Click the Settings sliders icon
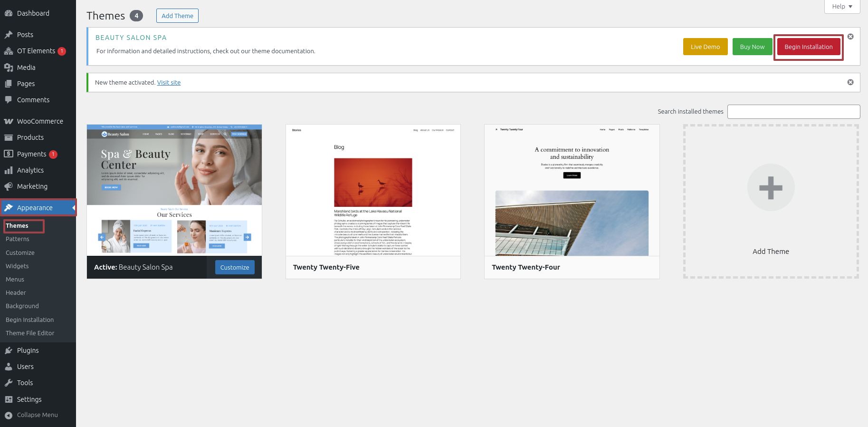This screenshot has width=868, height=427. (x=9, y=399)
